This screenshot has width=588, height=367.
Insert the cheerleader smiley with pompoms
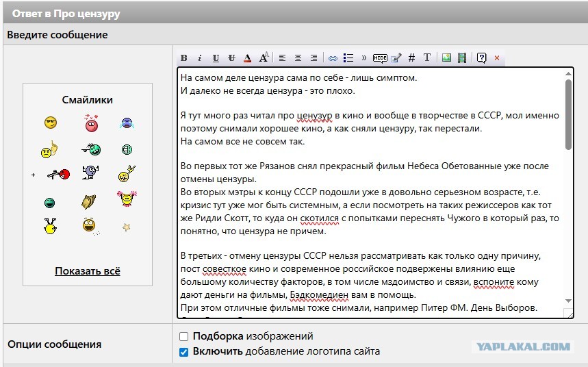pos(127,199)
